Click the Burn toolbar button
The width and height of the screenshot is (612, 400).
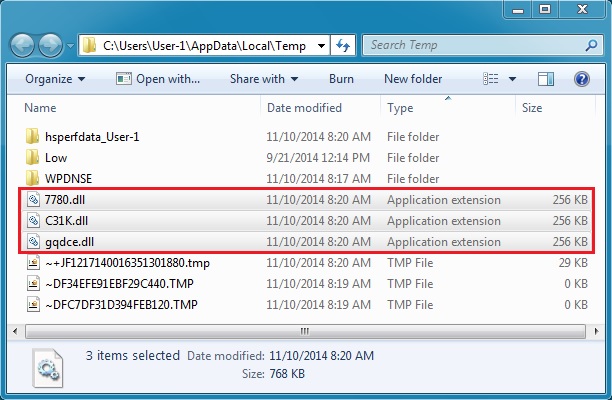pyautogui.click(x=341, y=79)
